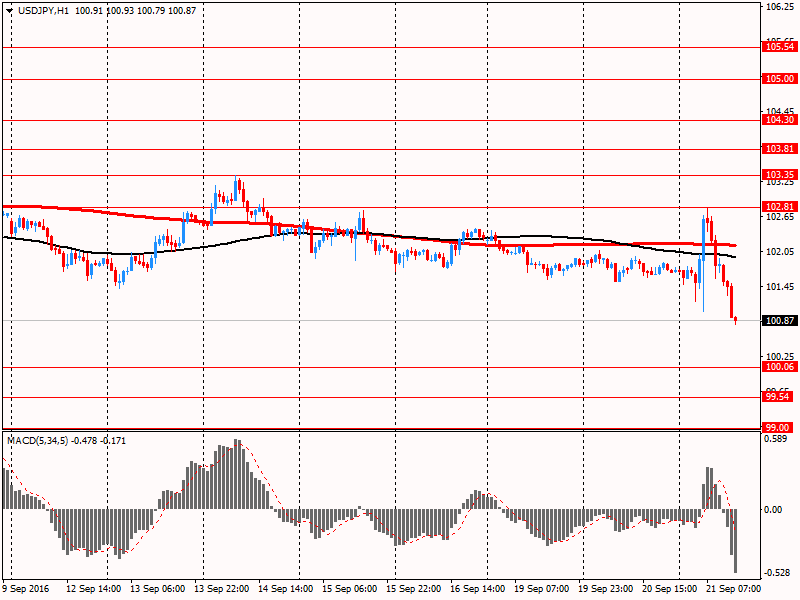Select the 9 Sep 2016 time axis label

[x=26, y=589]
